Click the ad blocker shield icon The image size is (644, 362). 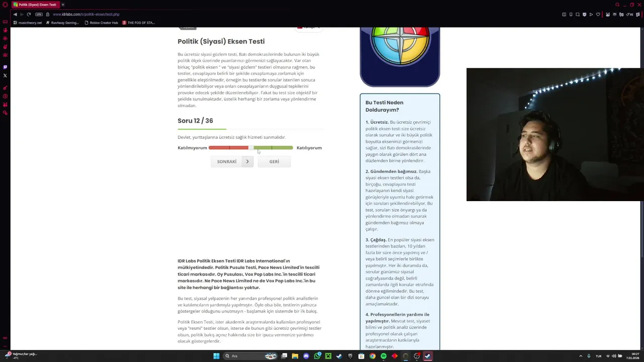tap(585, 15)
